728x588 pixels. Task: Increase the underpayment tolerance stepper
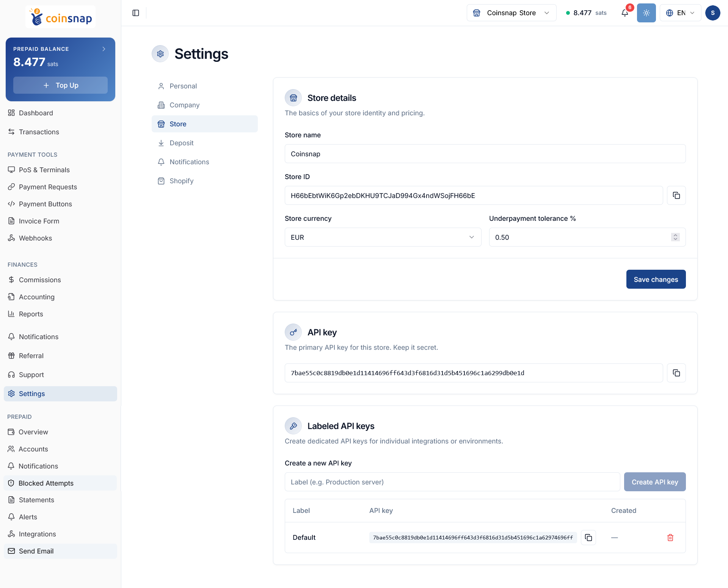pos(675,235)
